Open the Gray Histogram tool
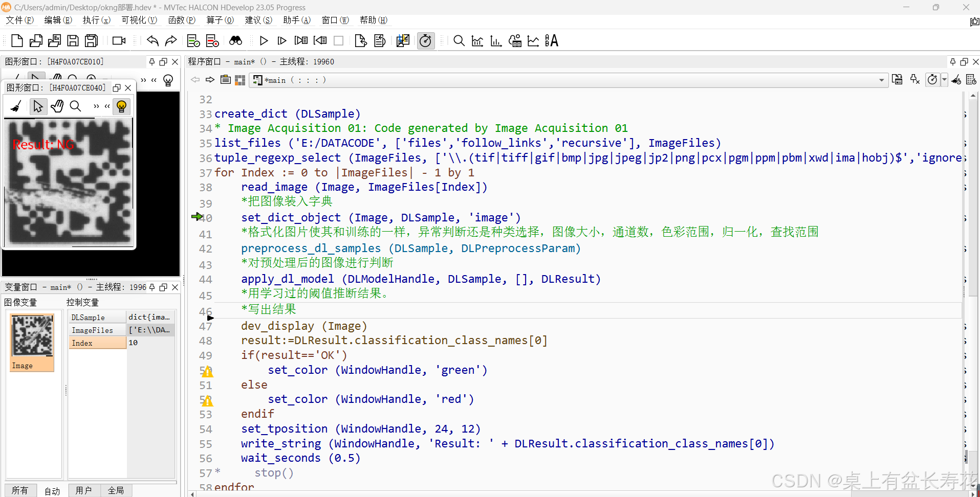 (477, 41)
